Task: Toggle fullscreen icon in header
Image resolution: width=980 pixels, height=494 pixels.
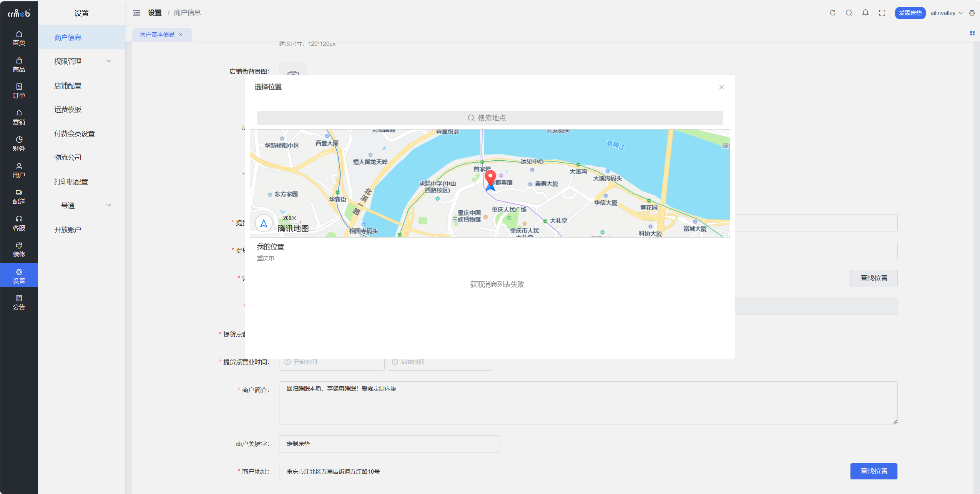Action: tap(882, 13)
